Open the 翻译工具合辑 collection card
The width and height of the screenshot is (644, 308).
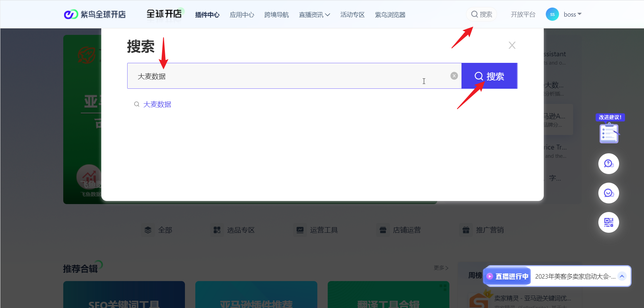point(389,295)
